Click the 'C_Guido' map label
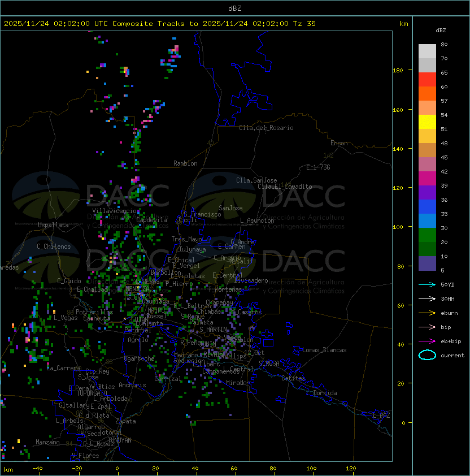This screenshot has width=470, height=476. click(69, 281)
